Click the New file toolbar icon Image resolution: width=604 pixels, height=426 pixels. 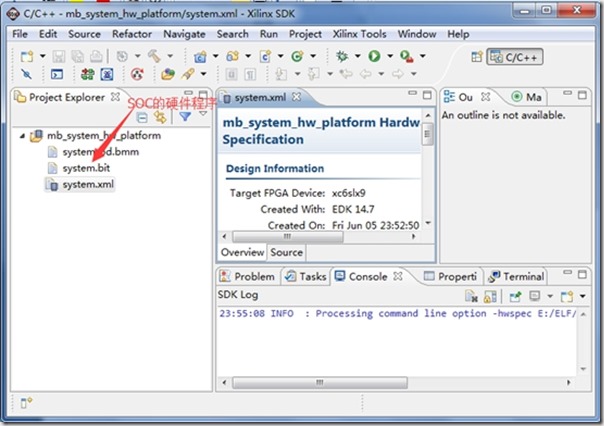26,56
